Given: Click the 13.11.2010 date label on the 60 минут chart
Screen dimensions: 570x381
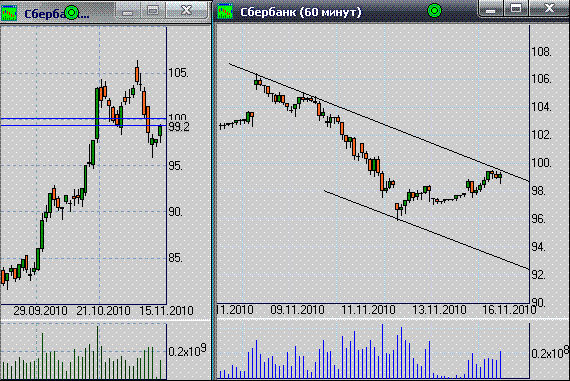Looking at the screenshot, I should (439, 310).
